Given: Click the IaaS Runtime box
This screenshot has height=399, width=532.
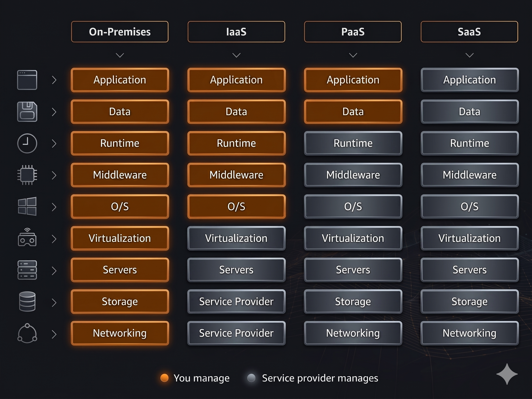Looking at the screenshot, I should point(236,143).
